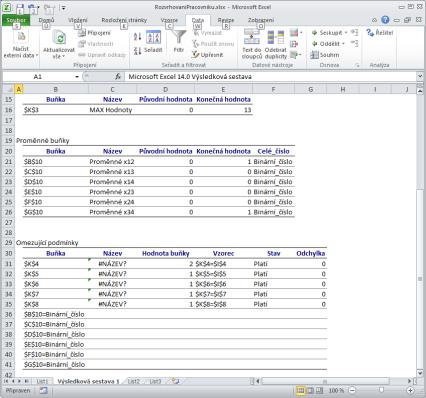
Task: Switch to the Vložení ribbon tab
Action: [x=78, y=20]
